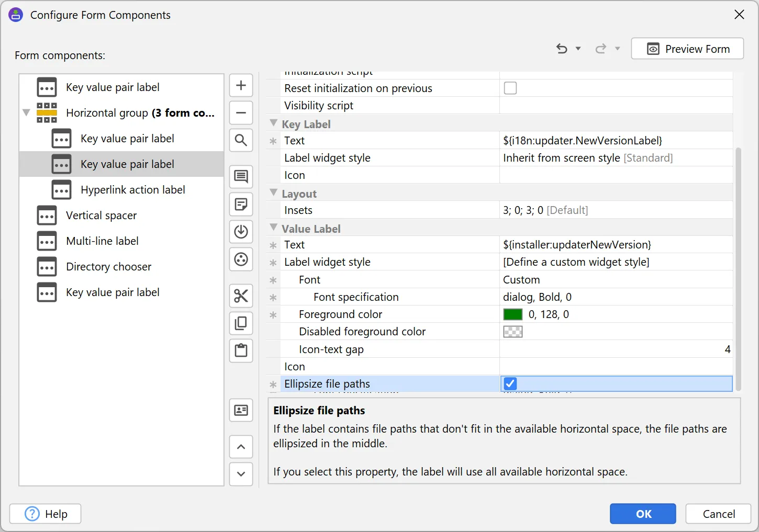The image size is (759, 532).
Task: Toggle Reset initialization on previous checkbox
Action: click(x=510, y=88)
